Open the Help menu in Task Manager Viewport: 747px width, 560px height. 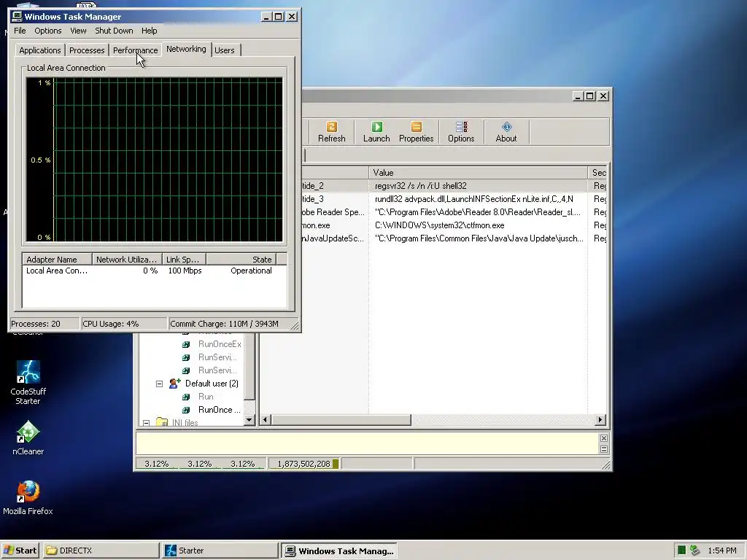tap(149, 31)
